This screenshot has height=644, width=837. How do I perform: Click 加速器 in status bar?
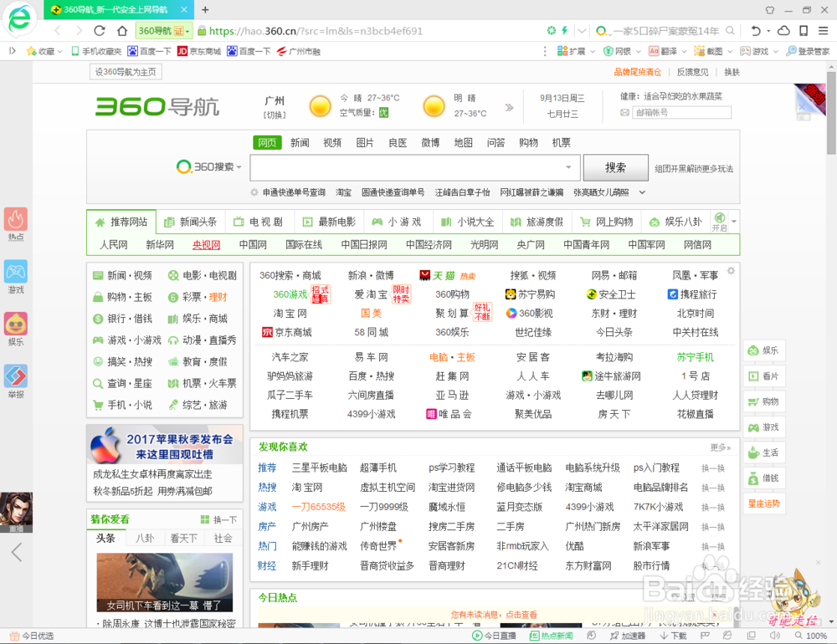[628, 636]
